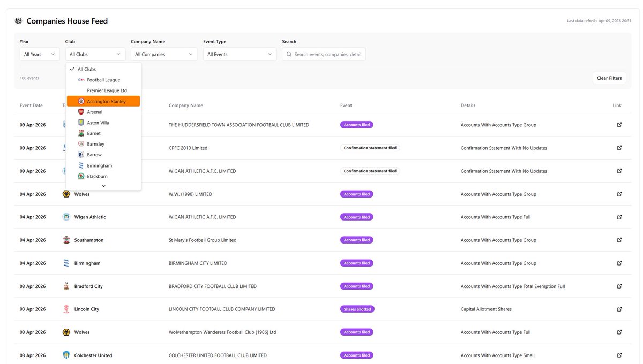Viewport: 643px width, 364px height.
Task: Open external link for BIRMINGHAM CITY LIMITED
Action: tap(619, 263)
